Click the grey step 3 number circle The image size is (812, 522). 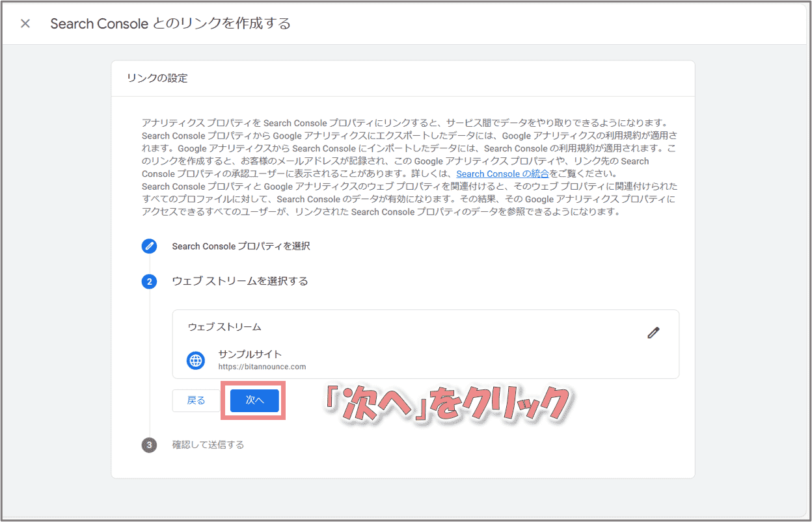tap(150, 445)
